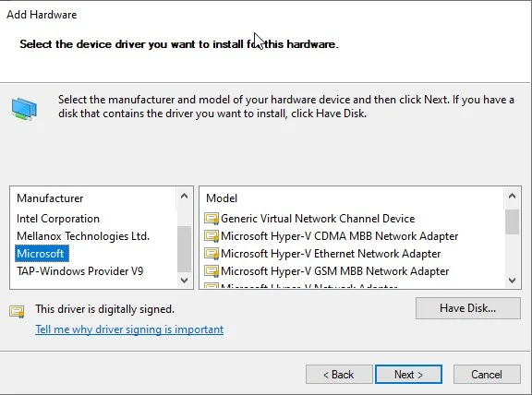The image size is (532, 395).
Task: Click the Model column header
Action: point(222,198)
